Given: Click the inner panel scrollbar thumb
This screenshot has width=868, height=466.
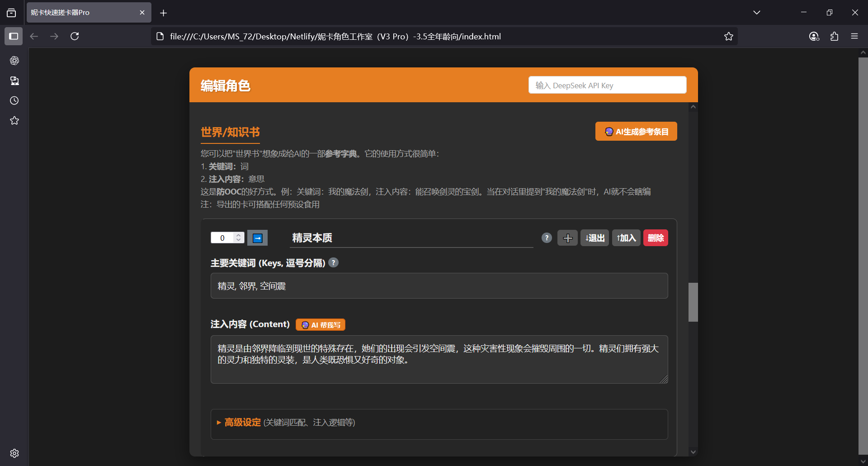Looking at the screenshot, I should 693,302.
